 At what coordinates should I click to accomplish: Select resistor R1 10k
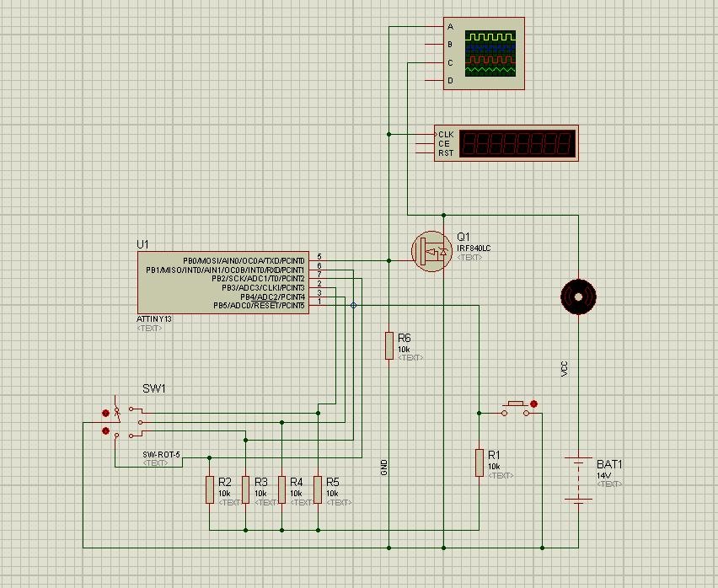pyautogui.click(x=479, y=462)
